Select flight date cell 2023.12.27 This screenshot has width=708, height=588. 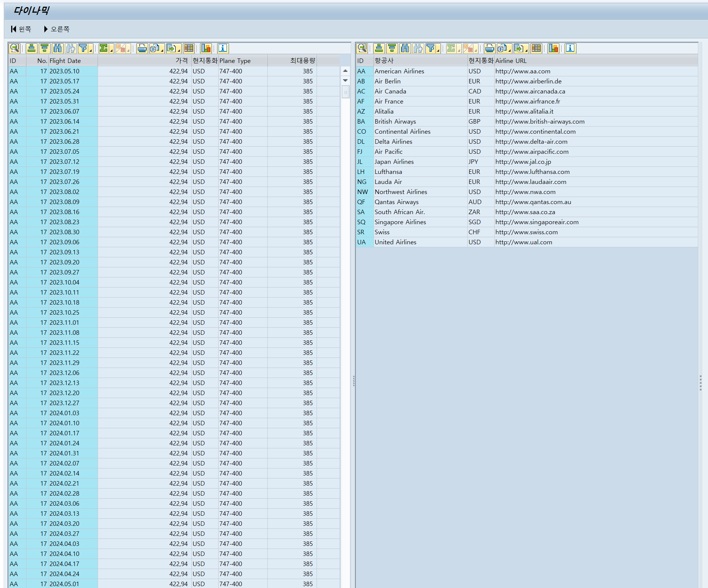point(73,403)
